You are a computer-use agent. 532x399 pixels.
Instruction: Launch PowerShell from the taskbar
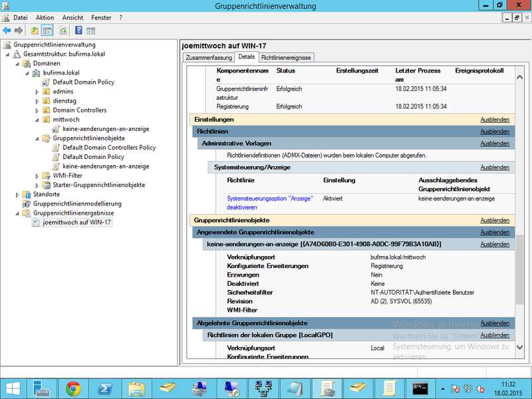click(104, 388)
